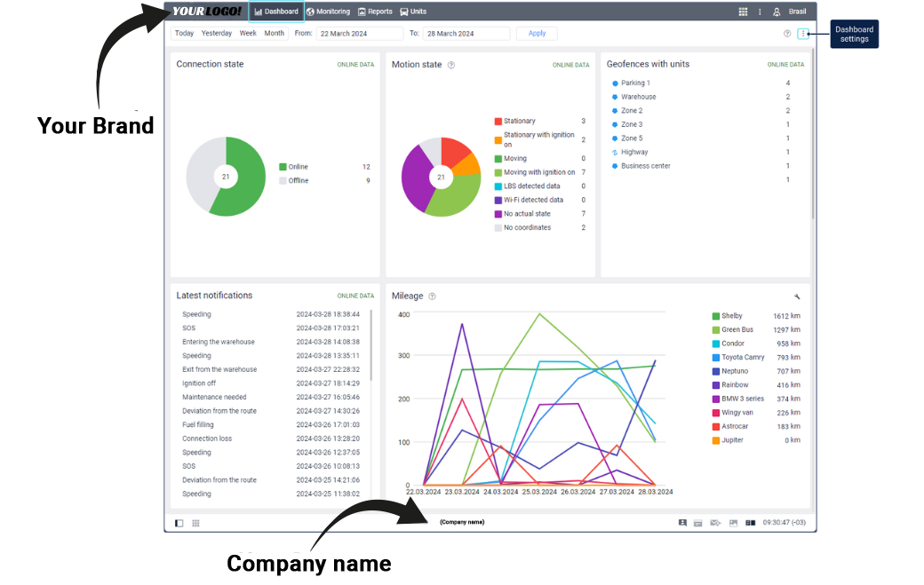Open the apps grid icon in top bar

[743, 12]
